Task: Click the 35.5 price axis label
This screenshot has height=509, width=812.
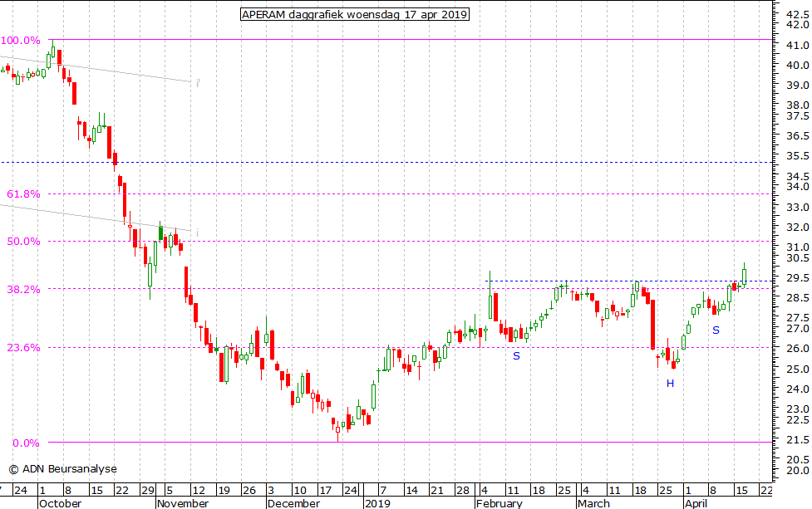Action: coord(798,156)
